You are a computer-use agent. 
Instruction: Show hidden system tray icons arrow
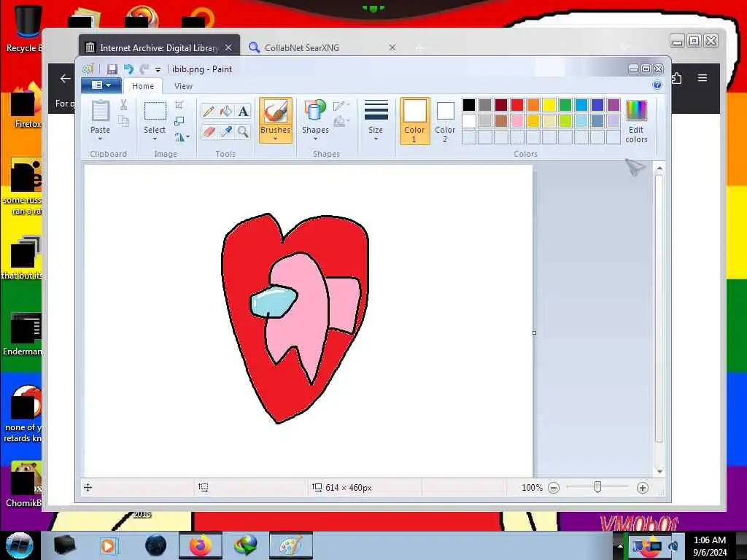620,546
